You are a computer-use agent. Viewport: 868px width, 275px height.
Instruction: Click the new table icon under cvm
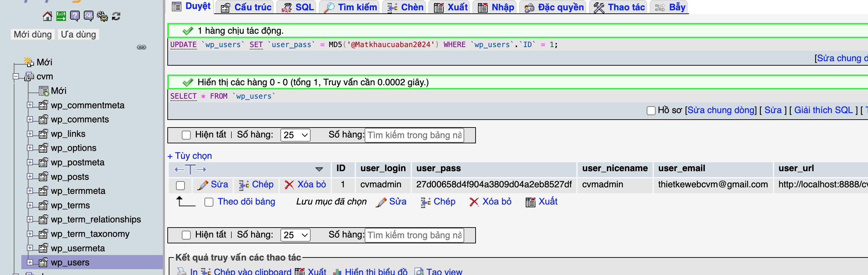[x=44, y=91]
